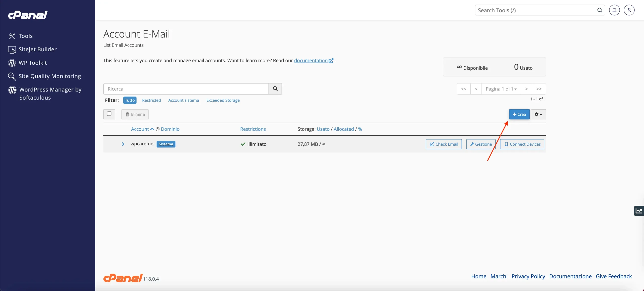The height and width of the screenshot is (291, 644).
Task: Open WP Toolkit in sidebar
Action: [33, 63]
